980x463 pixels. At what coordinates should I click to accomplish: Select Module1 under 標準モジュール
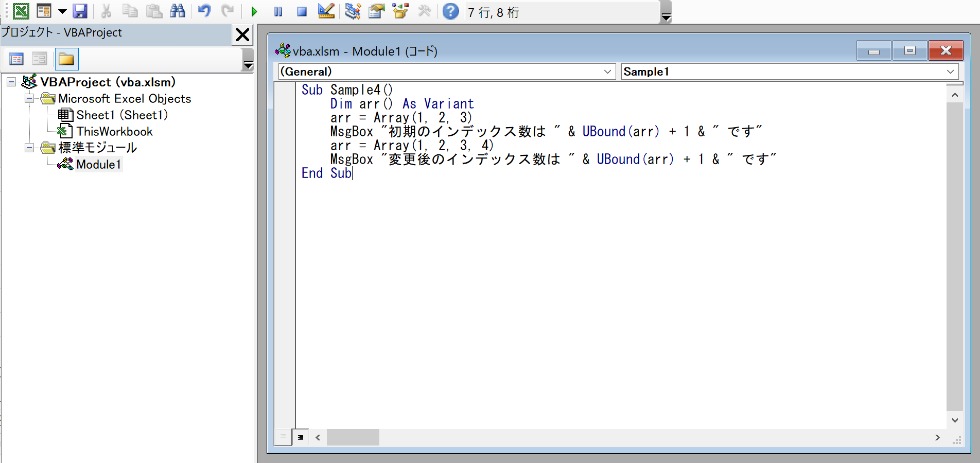click(98, 164)
